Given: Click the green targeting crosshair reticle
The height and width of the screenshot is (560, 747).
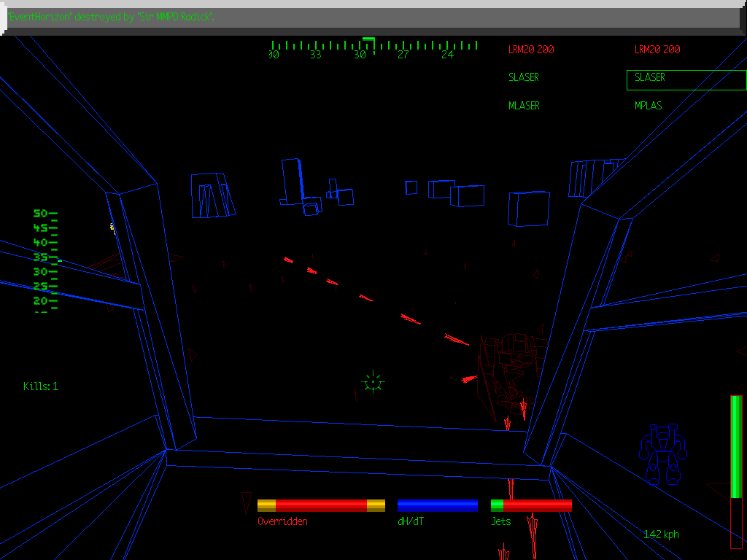Looking at the screenshot, I should pyautogui.click(x=373, y=381).
